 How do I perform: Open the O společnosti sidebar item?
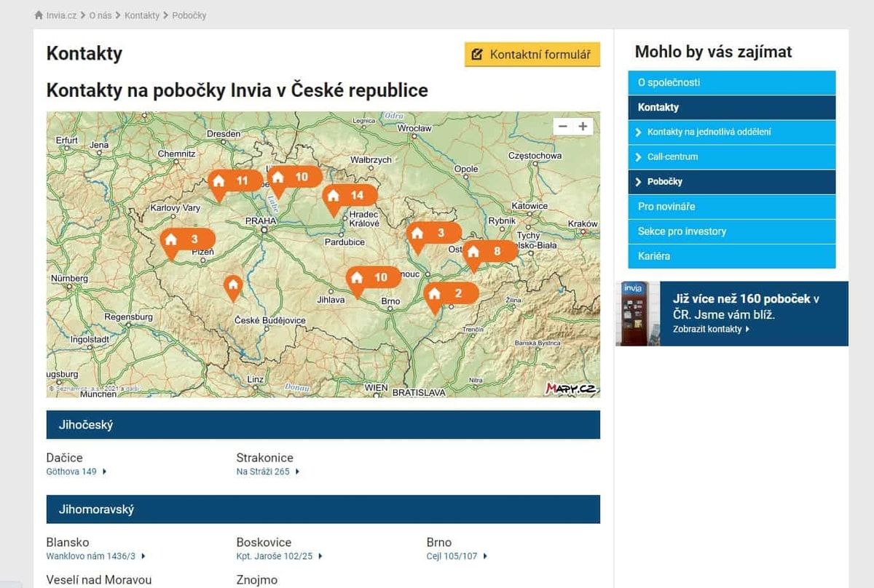tap(732, 82)
